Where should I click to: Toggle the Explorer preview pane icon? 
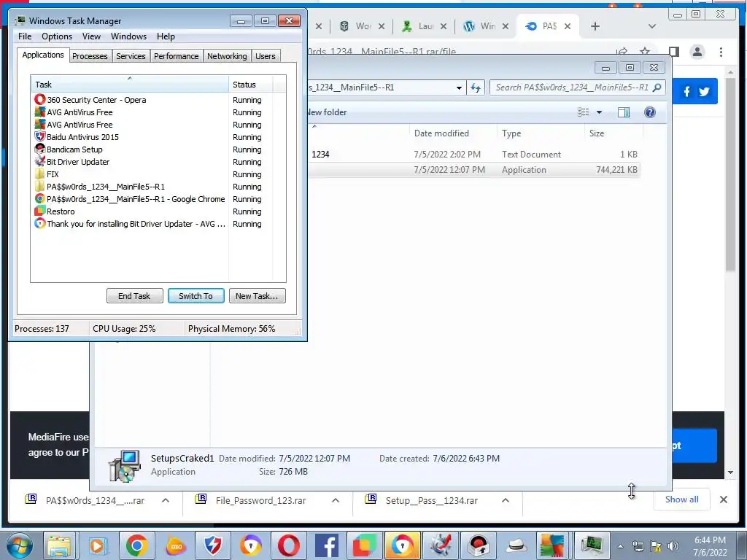(623, 112)
